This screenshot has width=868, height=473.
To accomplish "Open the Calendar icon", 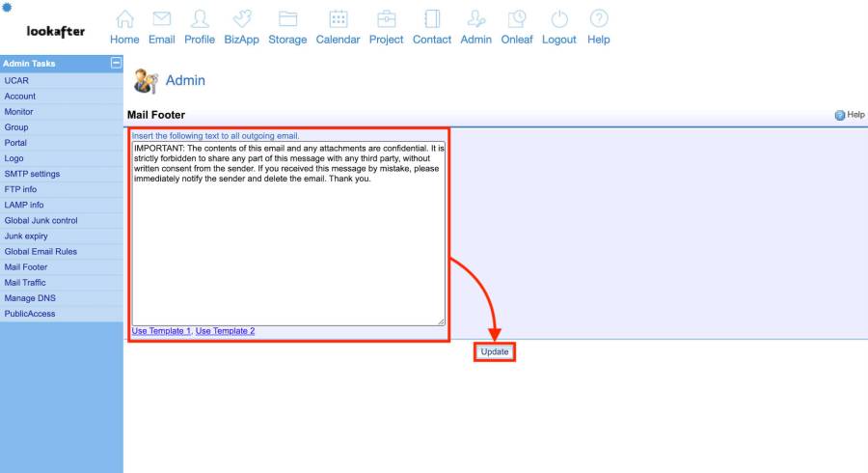I will click(x=338, y=19).
